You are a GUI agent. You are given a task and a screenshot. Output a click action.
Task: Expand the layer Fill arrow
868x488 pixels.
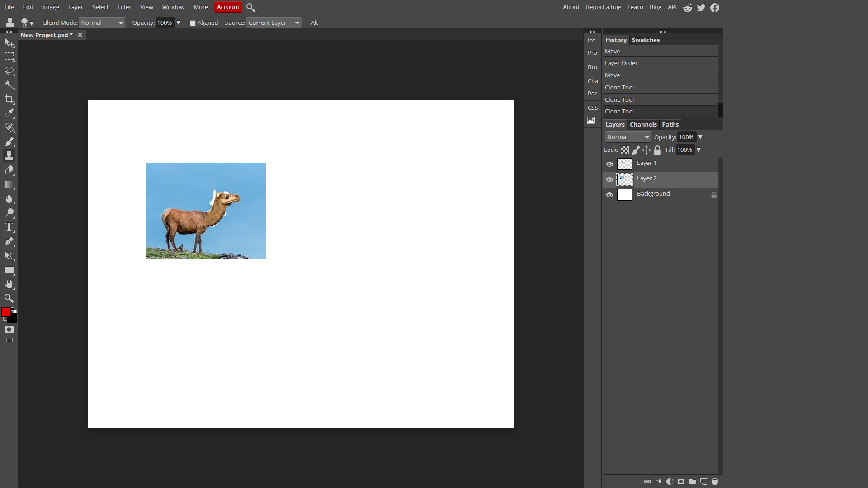[698, 150]
